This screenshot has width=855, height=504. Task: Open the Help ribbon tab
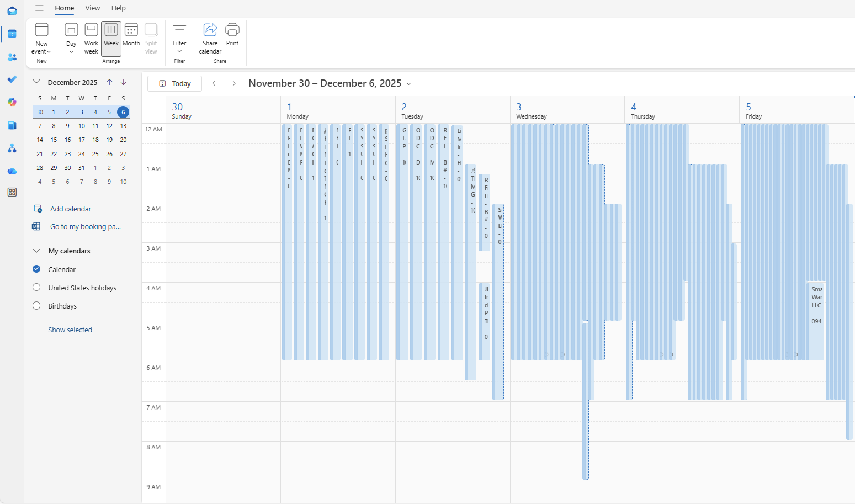(118, 8)
